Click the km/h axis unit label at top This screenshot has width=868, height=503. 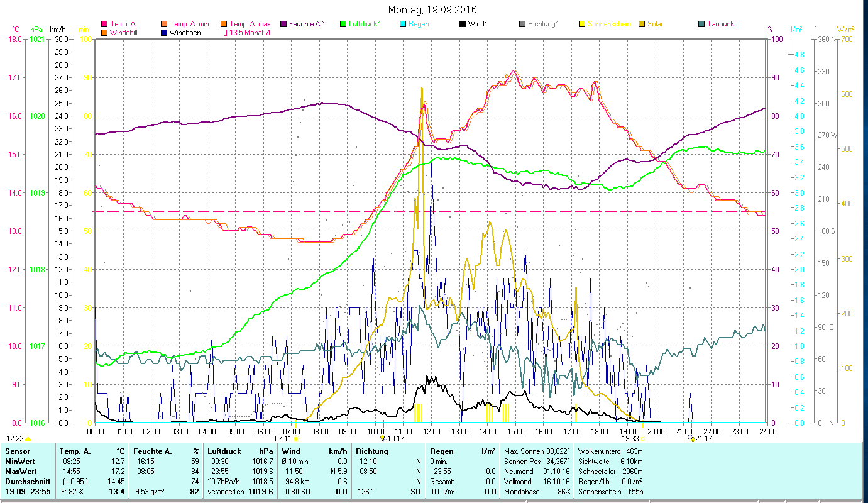57,30
